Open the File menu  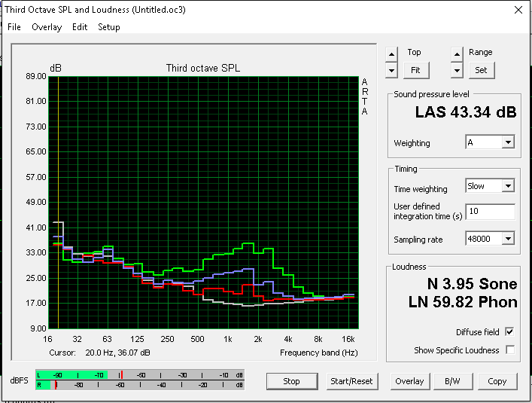(14, 27)
